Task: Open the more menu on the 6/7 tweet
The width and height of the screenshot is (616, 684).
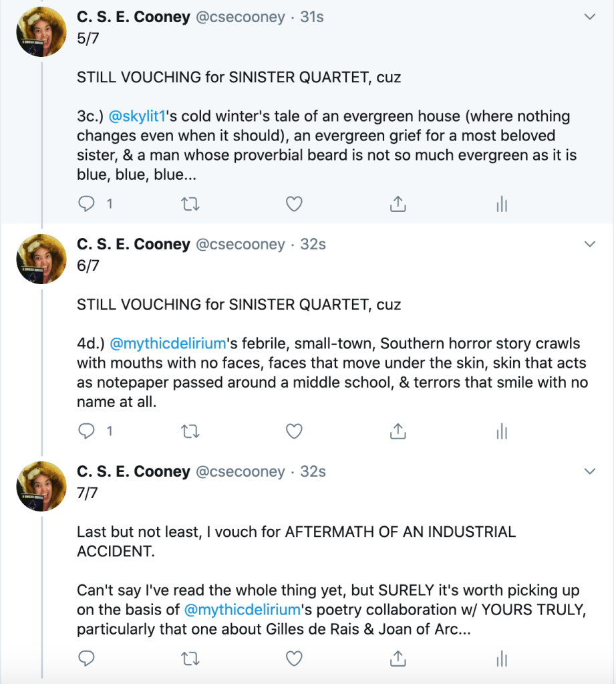Action: [589, 244]
